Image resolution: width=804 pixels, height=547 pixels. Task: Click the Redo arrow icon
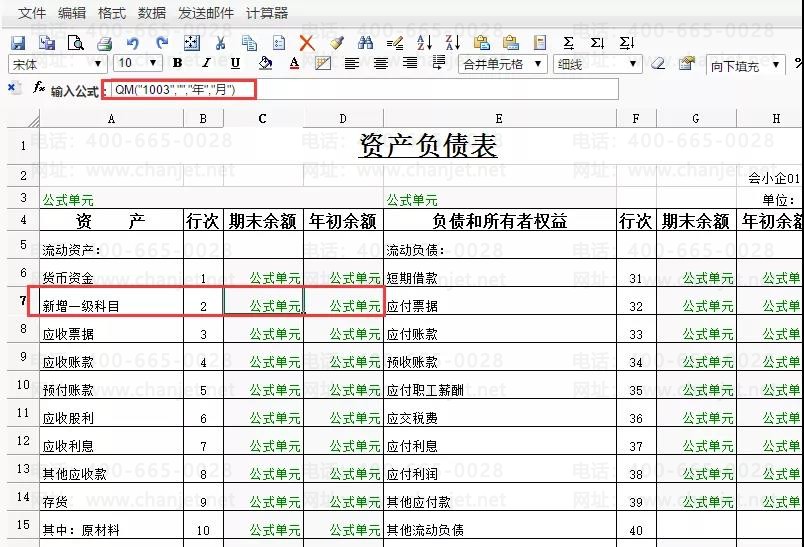(162, 43)
